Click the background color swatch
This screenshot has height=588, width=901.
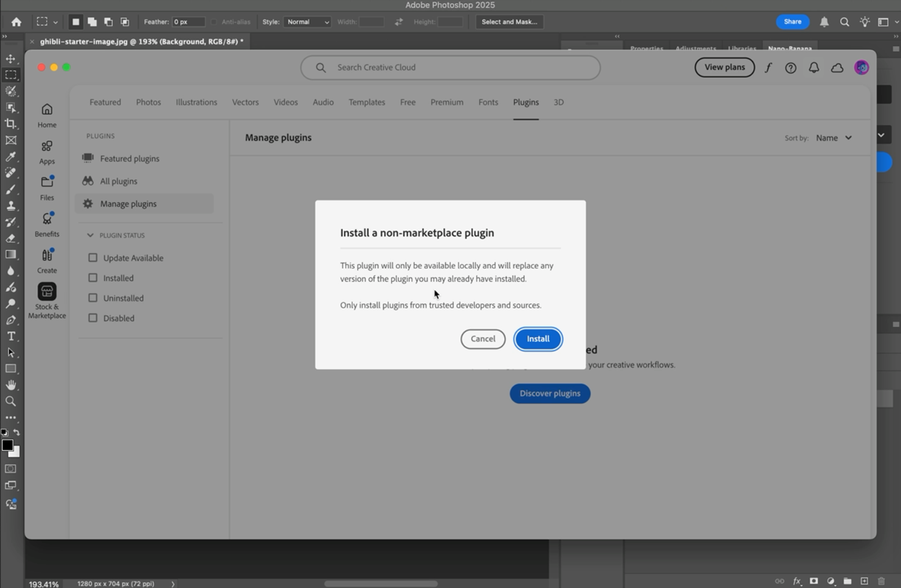[16, 453]
